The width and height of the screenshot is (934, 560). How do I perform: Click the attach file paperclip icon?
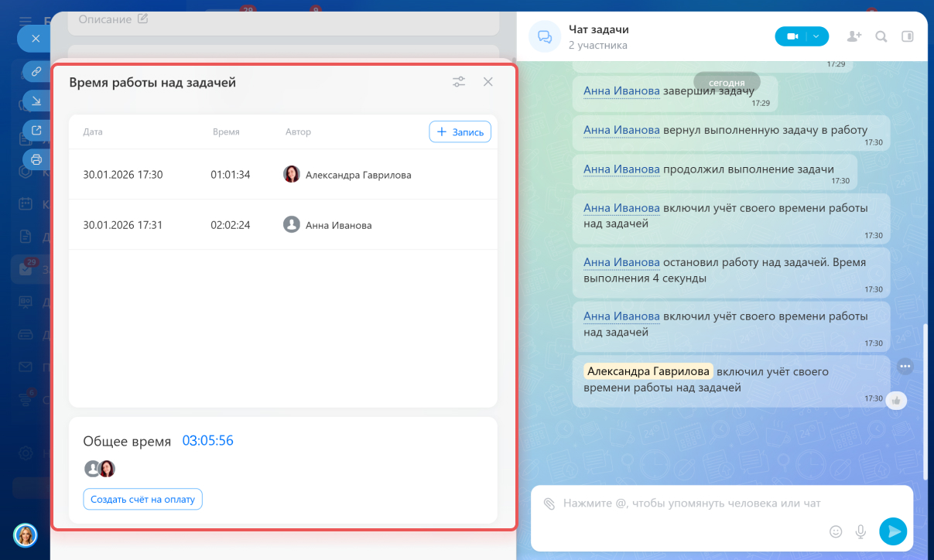(549, 504)
